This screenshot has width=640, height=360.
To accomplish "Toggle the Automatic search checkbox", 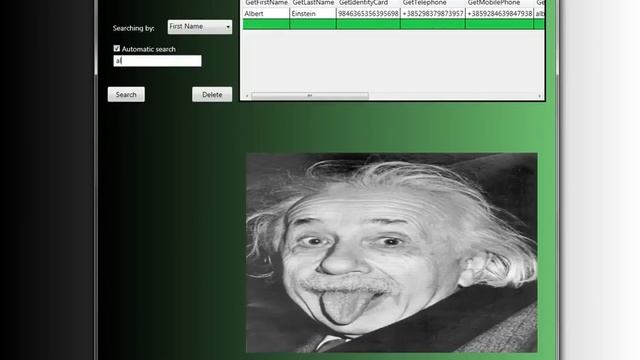I will (x=117, y=49).
